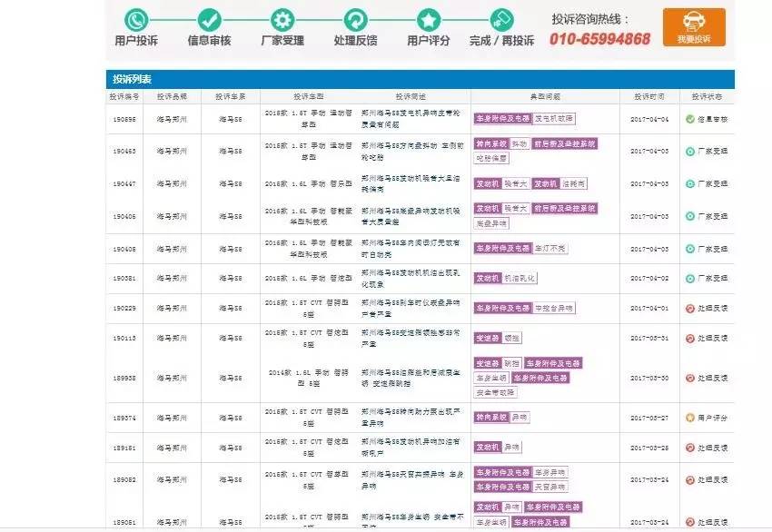Click the 海马S5 series in row 190463
The width and height of the screenshot is (772, 532).
point(231,151)
